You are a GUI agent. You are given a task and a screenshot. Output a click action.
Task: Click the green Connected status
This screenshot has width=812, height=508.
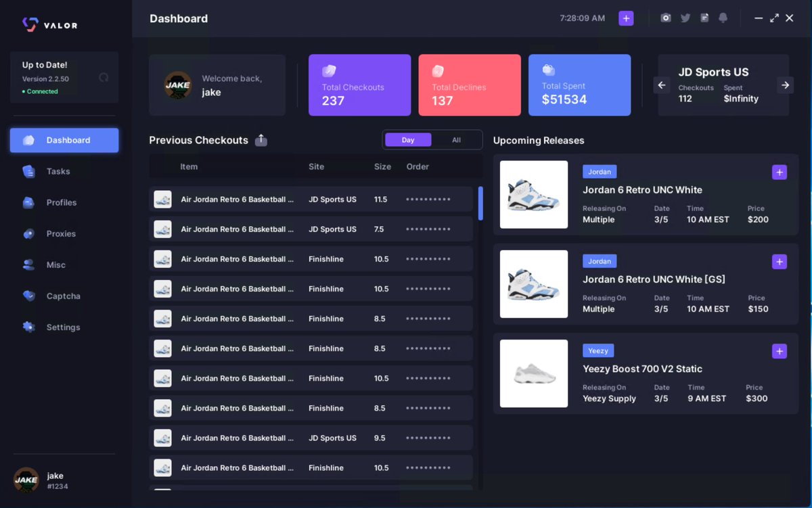(40, 91)
